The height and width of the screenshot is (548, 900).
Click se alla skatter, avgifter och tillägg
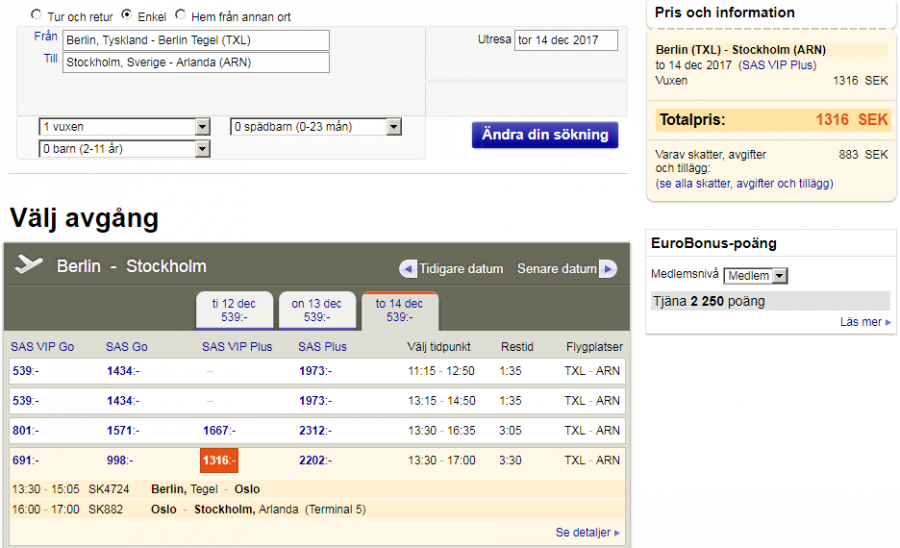point(744,184)
